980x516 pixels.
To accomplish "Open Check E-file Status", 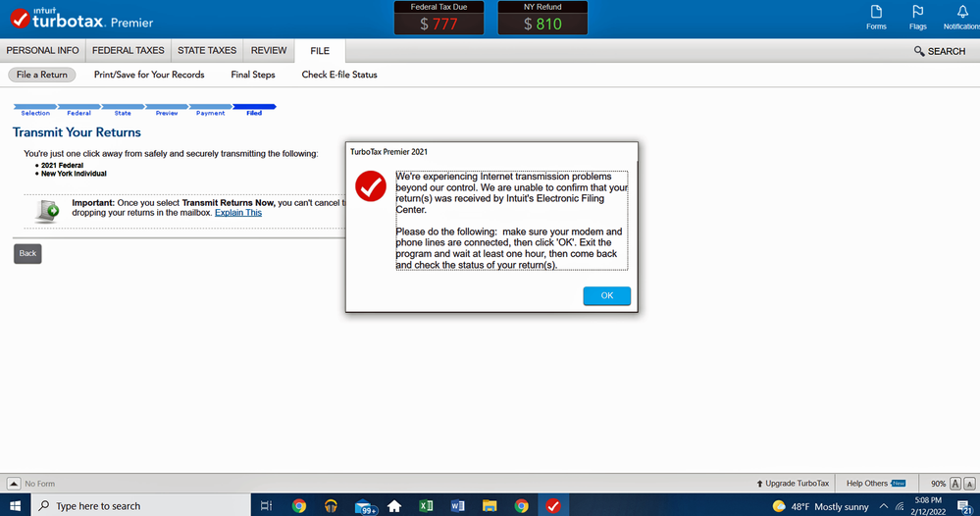I will point(339,75).
